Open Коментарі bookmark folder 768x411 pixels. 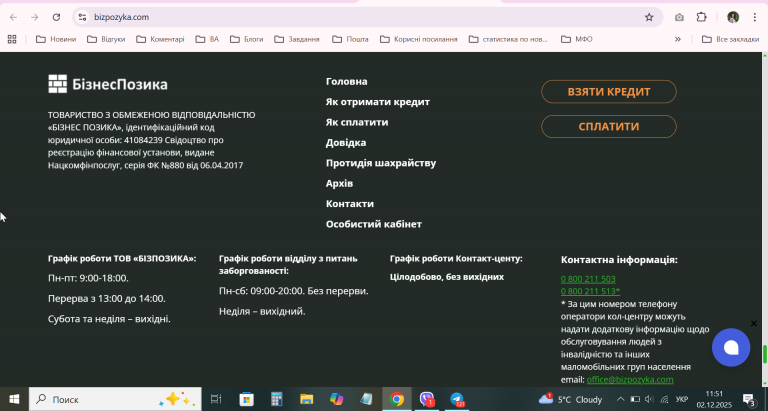[160, 39]
